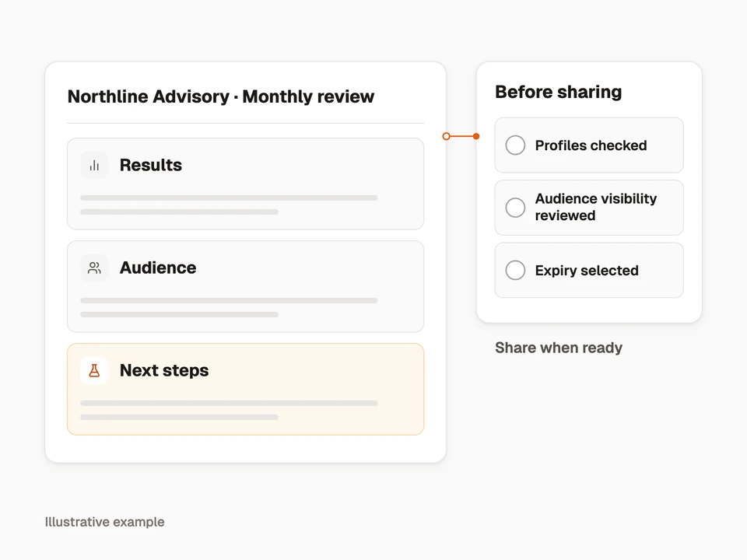Open the Audience section card
This screenshot has width=747, height=560.
coord(245,287)
